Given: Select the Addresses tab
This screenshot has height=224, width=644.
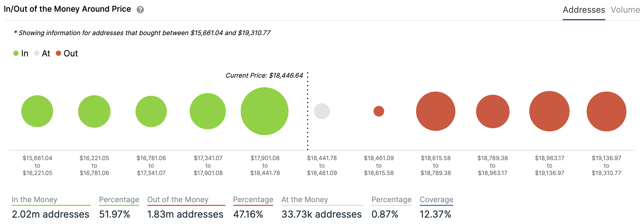Looking at the screenshot, I should (584, 10).
